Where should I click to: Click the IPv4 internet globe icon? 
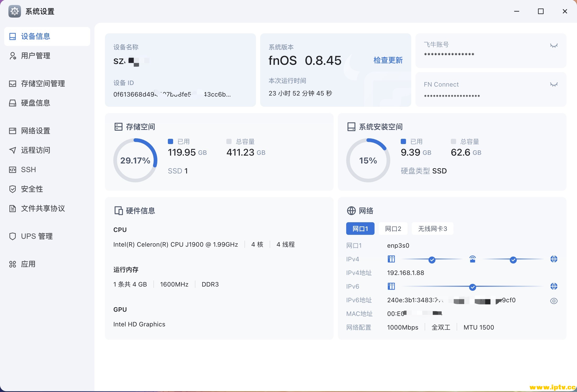click(x=554, y=259)
